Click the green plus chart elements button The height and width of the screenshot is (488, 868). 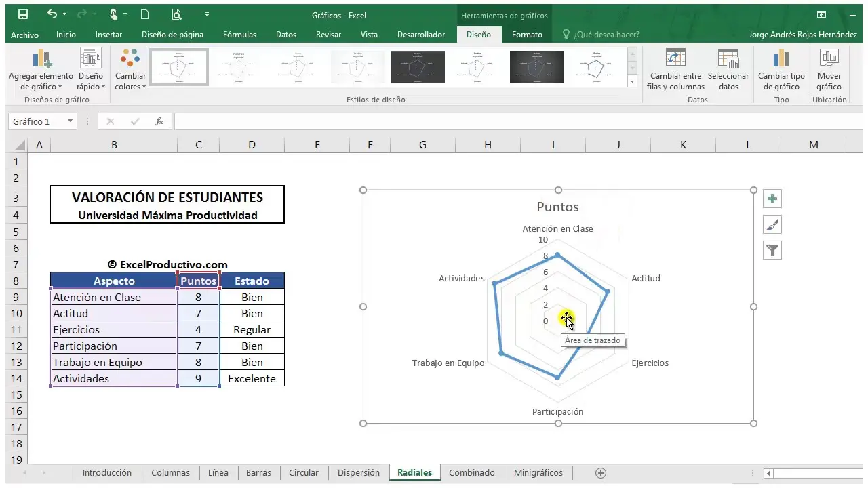coord(772,199)
